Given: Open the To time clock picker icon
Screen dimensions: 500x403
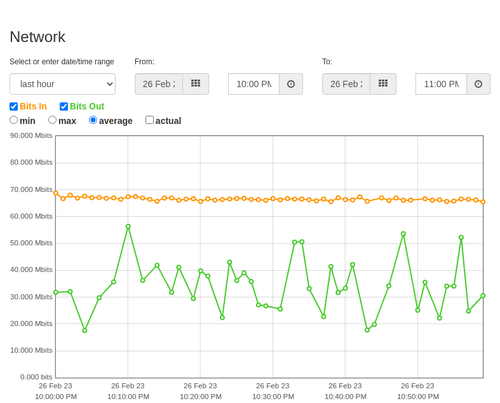Looking at the screenshot, I should pyautogui.click(x=478, y=84).
